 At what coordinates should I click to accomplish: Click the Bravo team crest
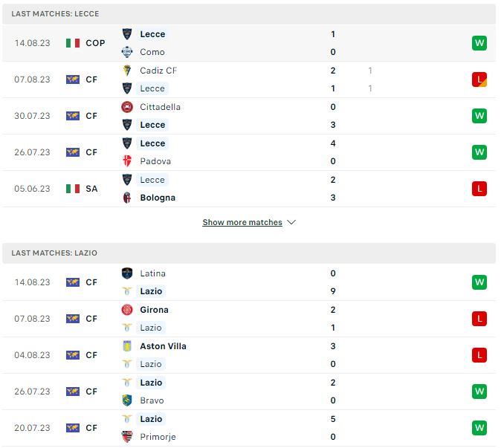(127, 400)
